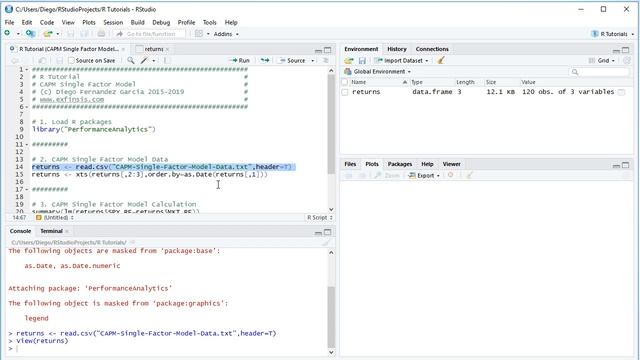Switch to the Terminal tab
This screenshot has width=640, height=360.
click(x=51, y=231)
